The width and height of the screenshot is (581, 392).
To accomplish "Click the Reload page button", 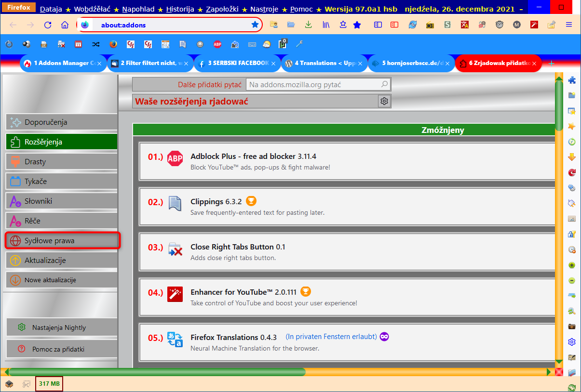I will pyautogui.click(x=48, y=25).
